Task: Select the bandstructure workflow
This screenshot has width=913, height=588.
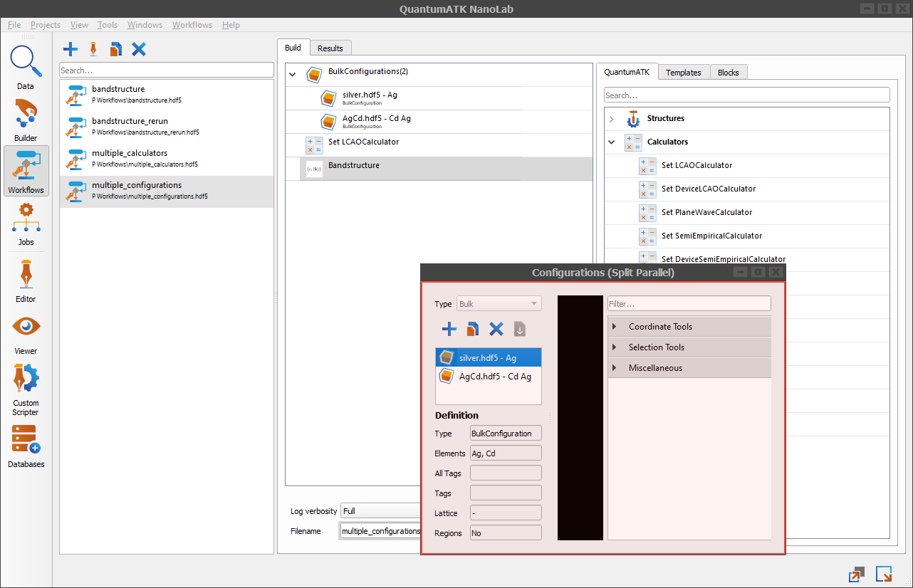Action: pos(167,95)
